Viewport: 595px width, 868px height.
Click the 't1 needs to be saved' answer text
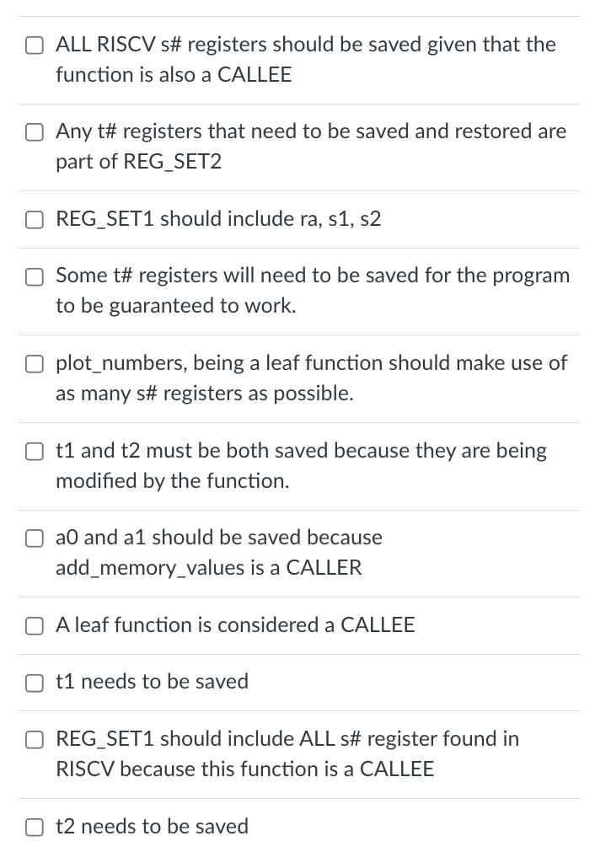point(152,683)
